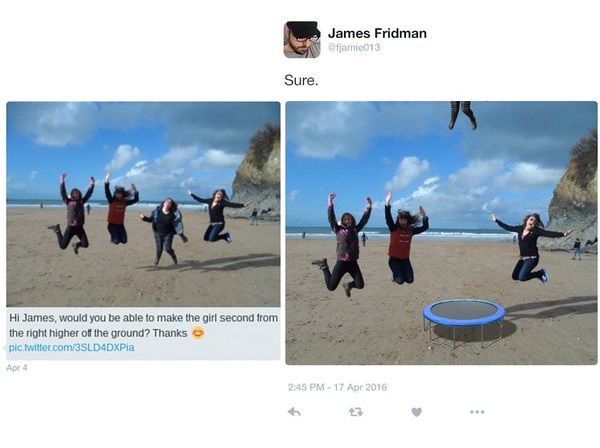Screen dimensions: 600x448
Task: Click the "Hi James" request message text
Action: (x=143, y=326)
